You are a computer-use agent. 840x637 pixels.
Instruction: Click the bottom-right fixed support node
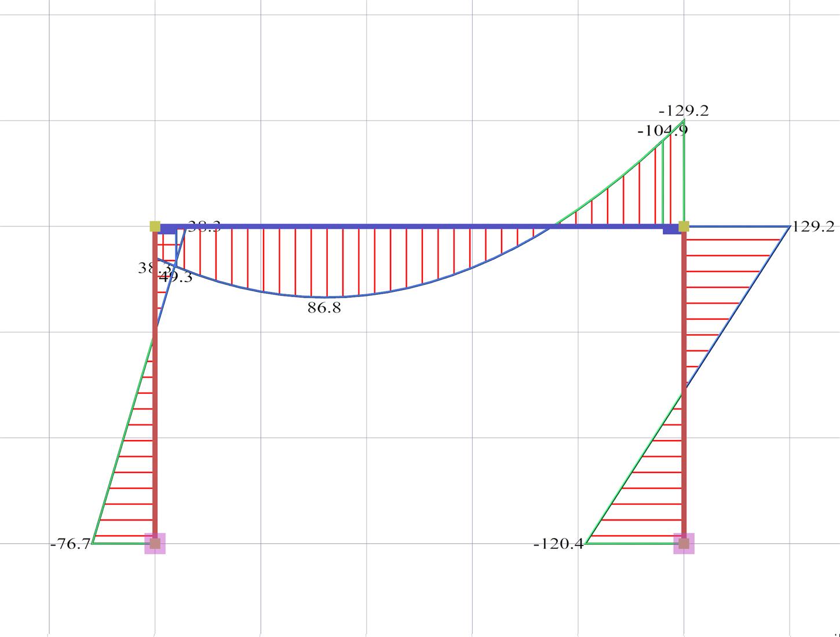point(684,543)
